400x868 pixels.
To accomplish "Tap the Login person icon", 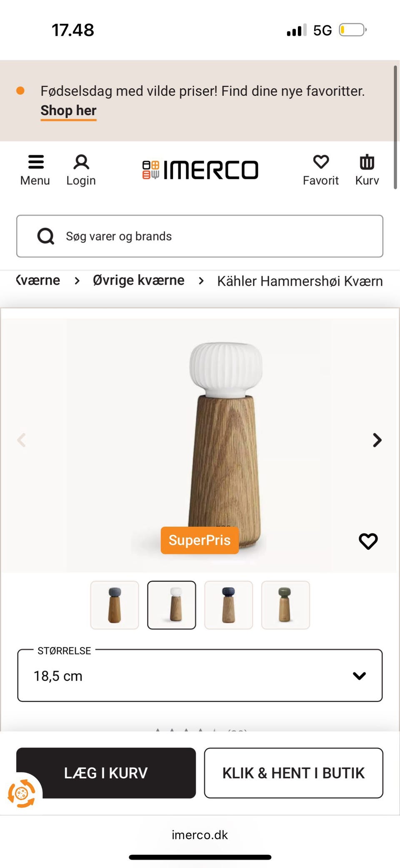I will 81,162.
